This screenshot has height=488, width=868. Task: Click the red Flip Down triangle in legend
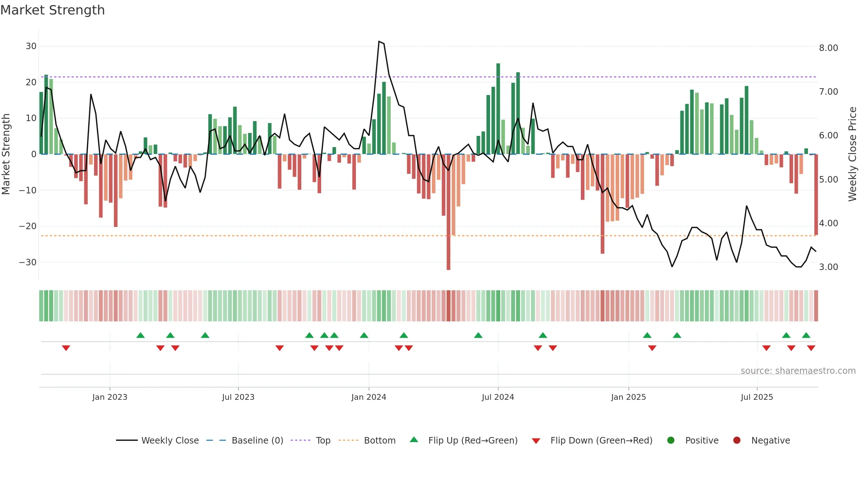click(536, 441)
